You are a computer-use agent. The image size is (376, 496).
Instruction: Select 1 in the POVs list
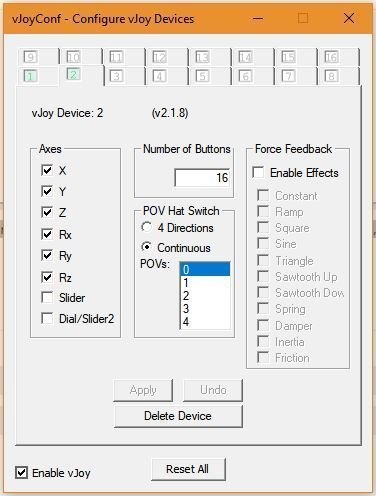click(205, 283)
